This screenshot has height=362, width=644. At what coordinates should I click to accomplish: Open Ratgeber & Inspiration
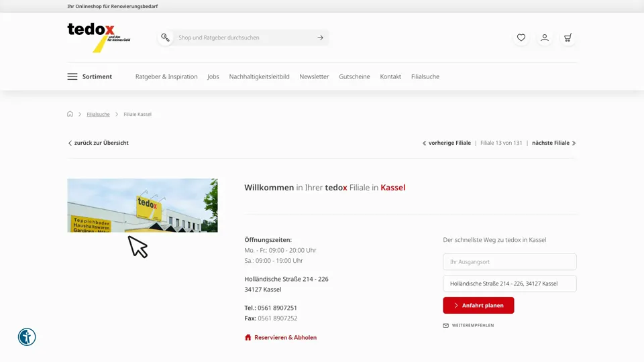pyautogui.click(x=166, y=76)
